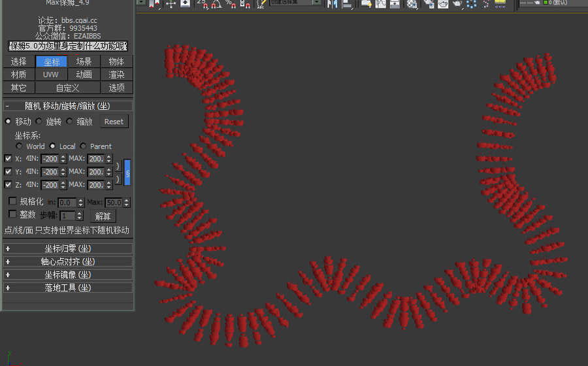
Task: Open the Layer Manager icon in toolbar
Action: [366, 4]
